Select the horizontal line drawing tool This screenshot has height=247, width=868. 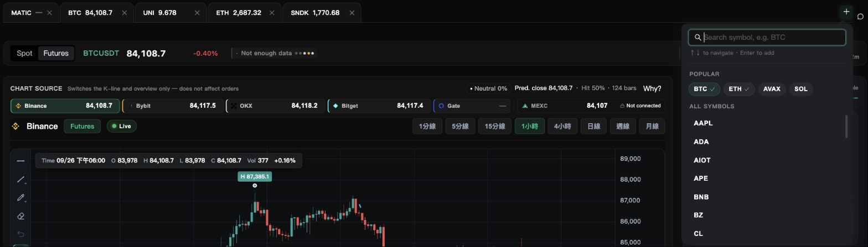pyautogui.click(x=20, y=161)
